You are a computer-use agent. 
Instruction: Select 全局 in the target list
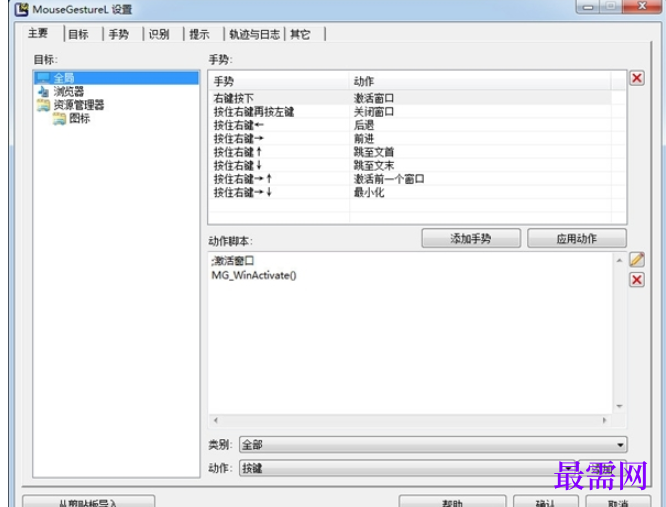coord(116,78)
